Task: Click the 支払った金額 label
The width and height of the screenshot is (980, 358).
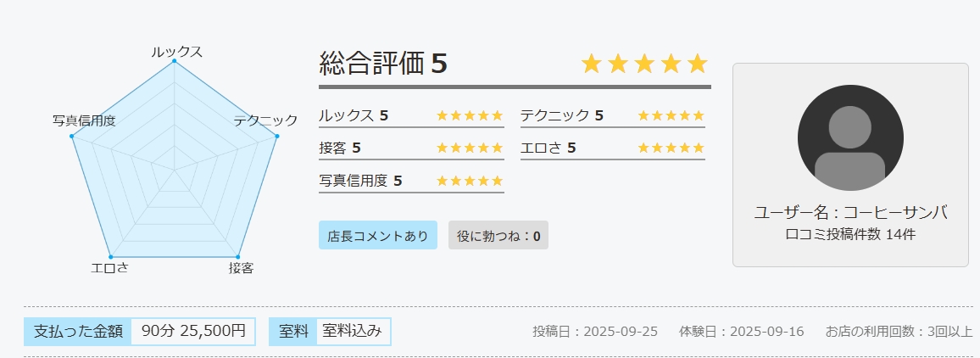Action: tap(78, 331)
